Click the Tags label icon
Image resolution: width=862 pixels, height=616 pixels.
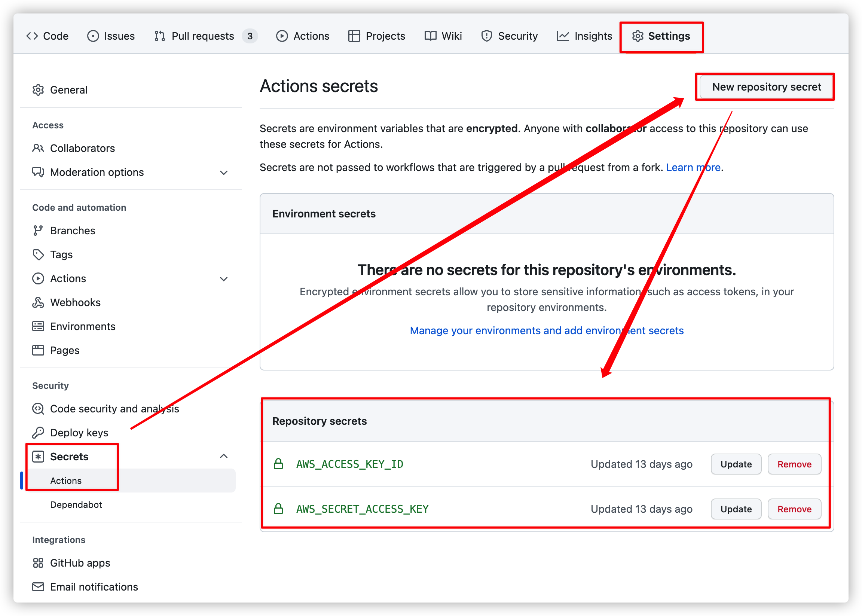click(38, 254)
